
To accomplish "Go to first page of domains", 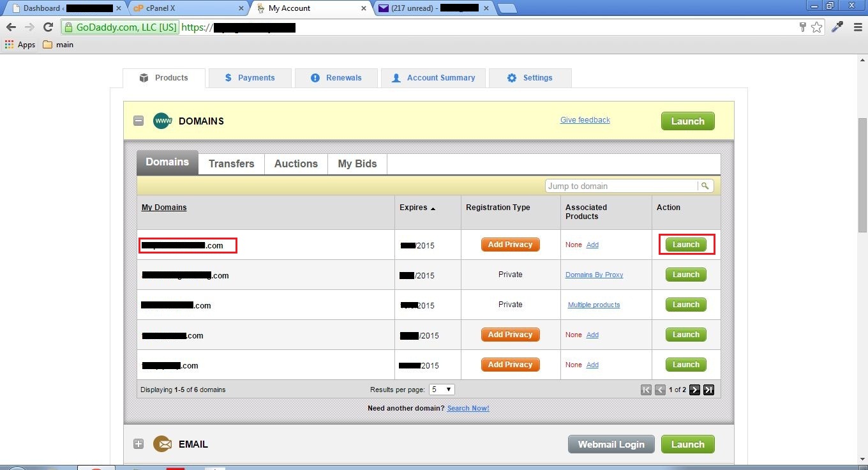I will coord(646,390).
